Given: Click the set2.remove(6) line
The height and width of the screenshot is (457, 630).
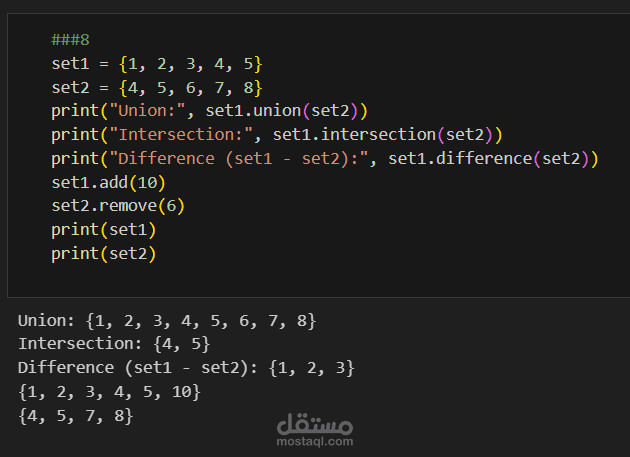Looking at the screenshot, I should coord(118,206).
